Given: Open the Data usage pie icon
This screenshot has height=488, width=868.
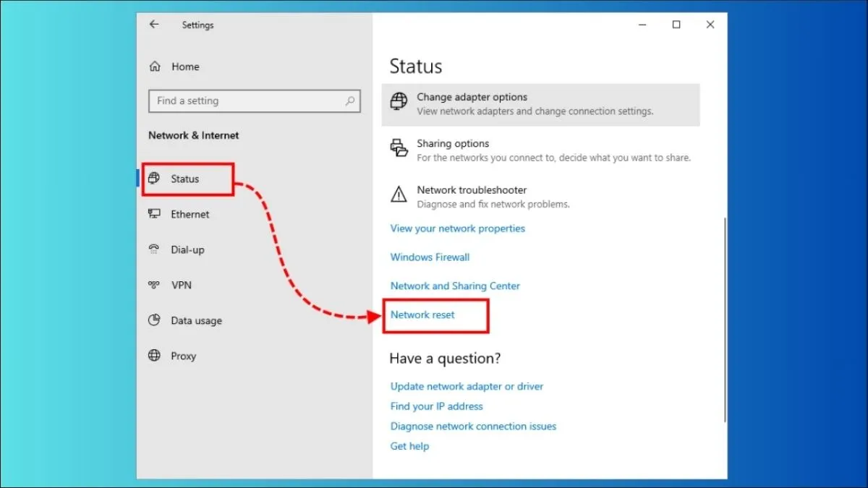Looking at the screenshot, I should coord(154,320).
